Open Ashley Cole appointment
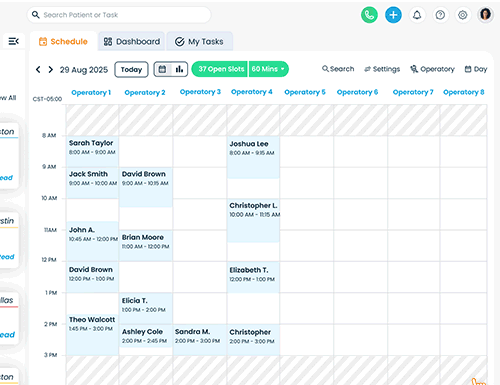500x385 pixels. (146, 336)
